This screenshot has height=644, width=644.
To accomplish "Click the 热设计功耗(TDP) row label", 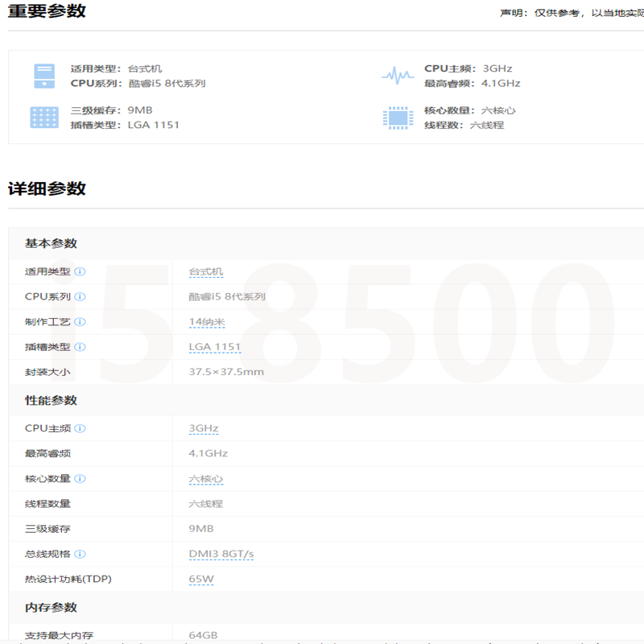I will (68, 579).
